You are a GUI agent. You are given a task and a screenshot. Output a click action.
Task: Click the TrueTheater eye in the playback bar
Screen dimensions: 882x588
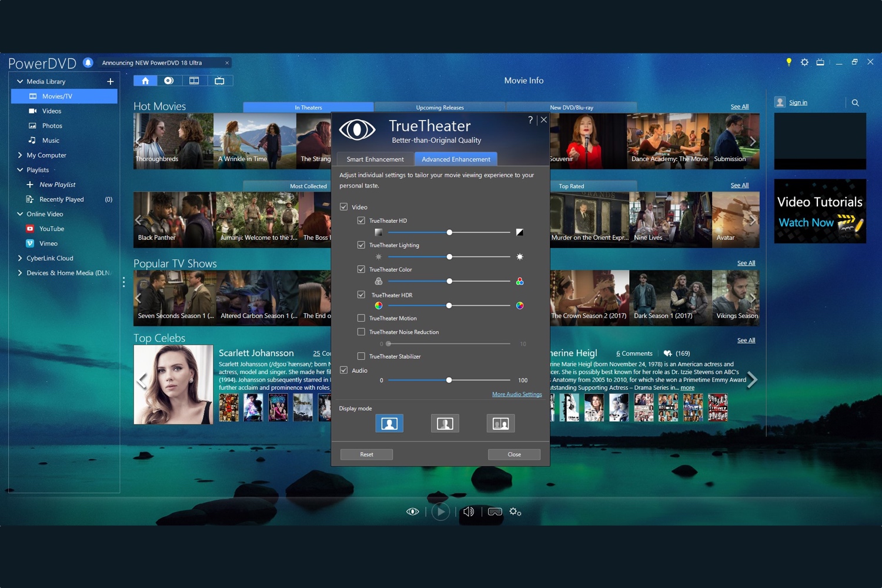[413, 512]
